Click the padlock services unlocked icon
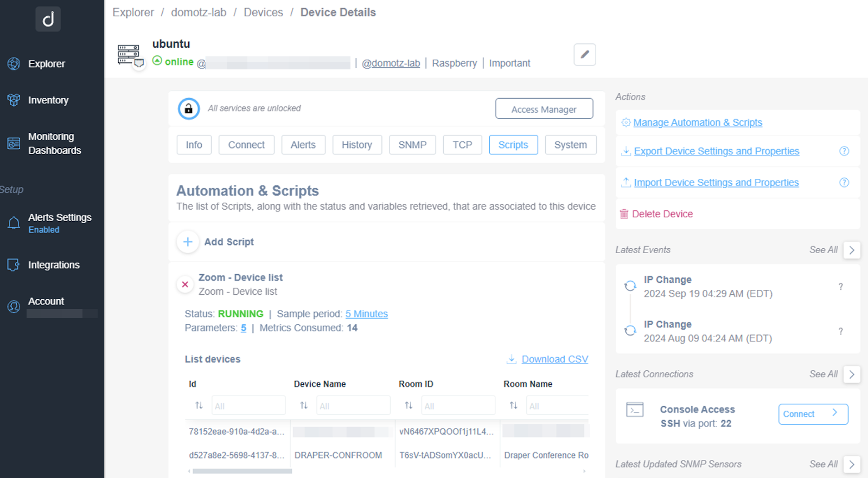Image resolution: width=868 pixels, height=478 pixels. (x=188, y=109)
